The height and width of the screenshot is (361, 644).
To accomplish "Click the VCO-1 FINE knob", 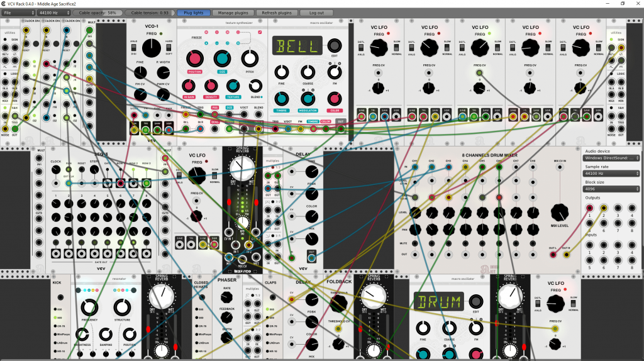I will [140, 73].
